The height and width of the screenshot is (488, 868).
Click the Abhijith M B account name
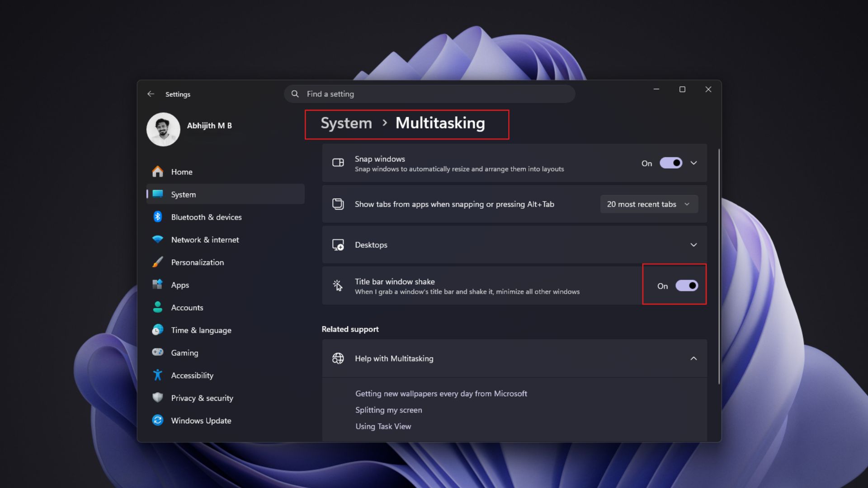pos(209,126)
